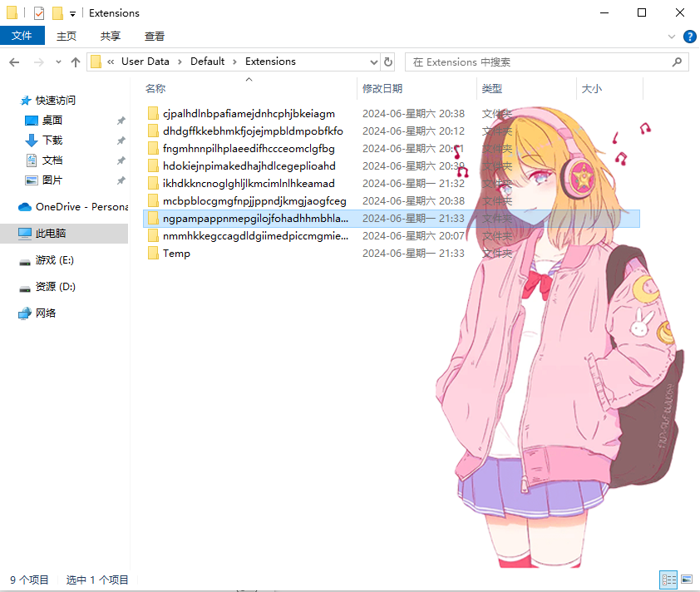Image resolution: width=700 pixels, height=592 pixels.
Task: Select folder nmmhkkegccagdldgiimedpiccmgmie
Action: tap(255, 236)
